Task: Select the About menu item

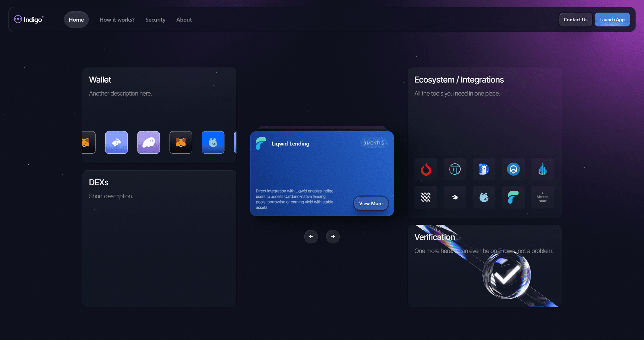Action: tap(184, 19)
